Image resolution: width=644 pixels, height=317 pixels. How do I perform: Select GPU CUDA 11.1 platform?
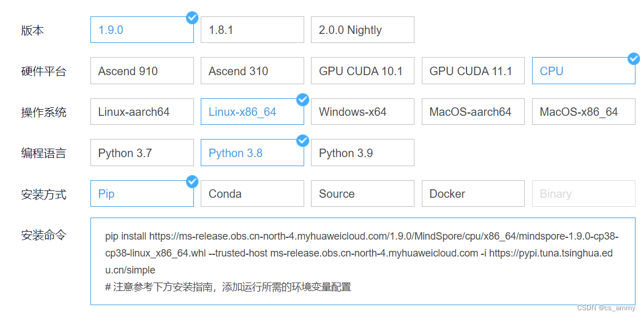(x=473, y=71)
